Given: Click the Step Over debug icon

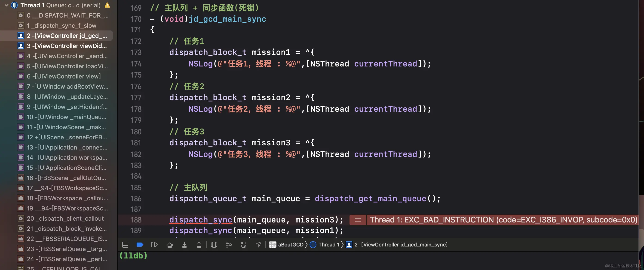Looking at the screenshot, I should coord(169,245).
